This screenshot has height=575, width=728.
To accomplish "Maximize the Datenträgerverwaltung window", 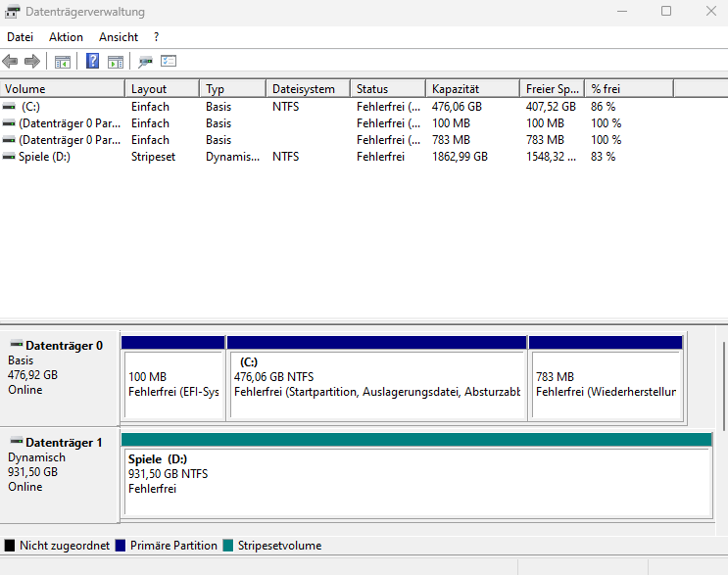I will tap(666, 11).
